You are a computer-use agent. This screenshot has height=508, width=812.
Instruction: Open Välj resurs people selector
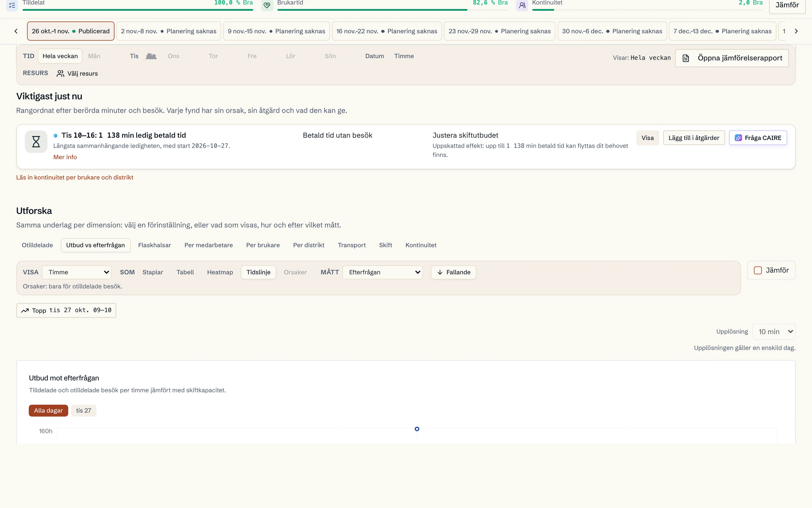(78, 74)
